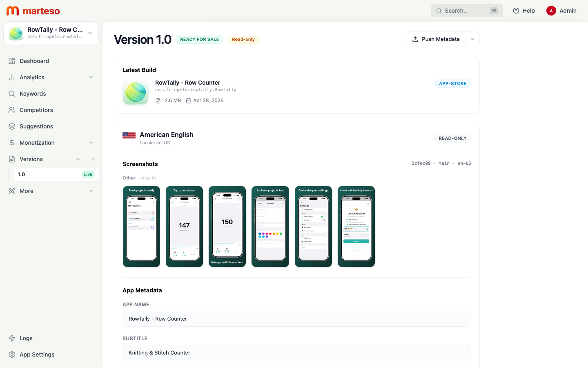Click the Logs lightning icon
The image size is (588, 368).
pyautogui.click(x=12, y=338)
